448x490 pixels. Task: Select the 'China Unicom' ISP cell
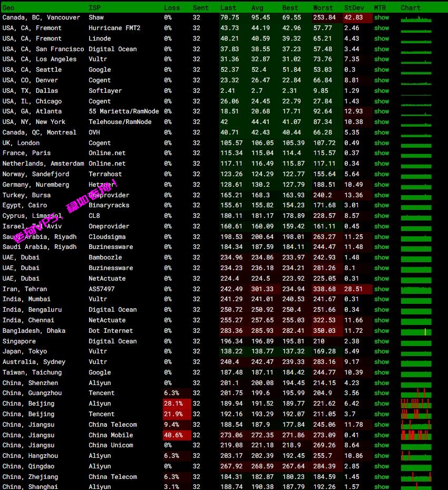click(x=111, y=445)
